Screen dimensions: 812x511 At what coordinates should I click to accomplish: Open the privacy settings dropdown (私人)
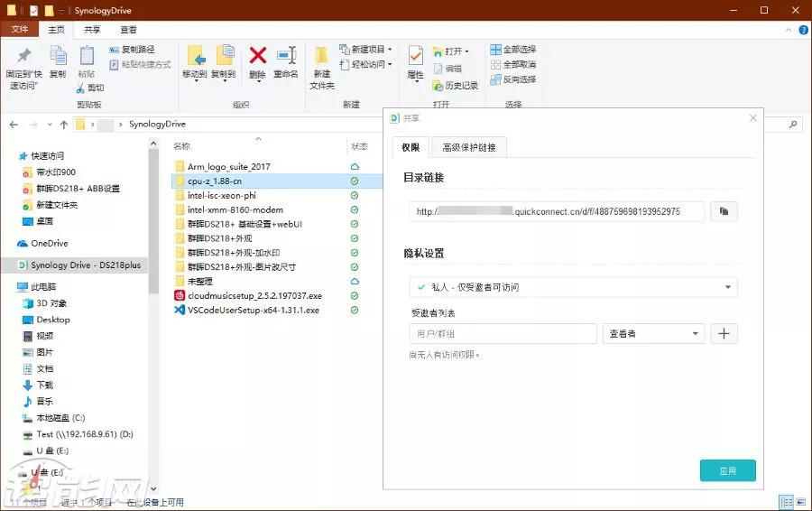tap(573, 287)
